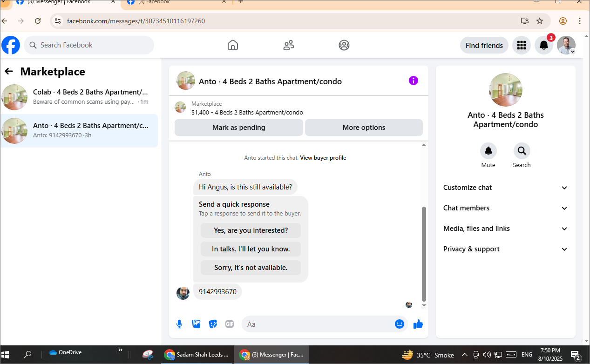Screen dimensions: 590x364
Task: Open taskbar volume speaker icon
Action: pos(487,355)
